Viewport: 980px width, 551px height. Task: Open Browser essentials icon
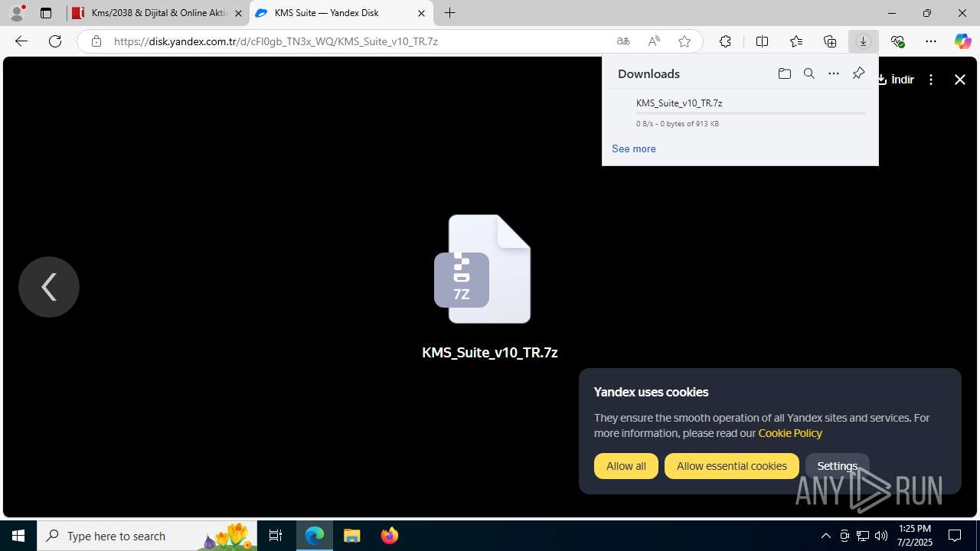[897, 41]
